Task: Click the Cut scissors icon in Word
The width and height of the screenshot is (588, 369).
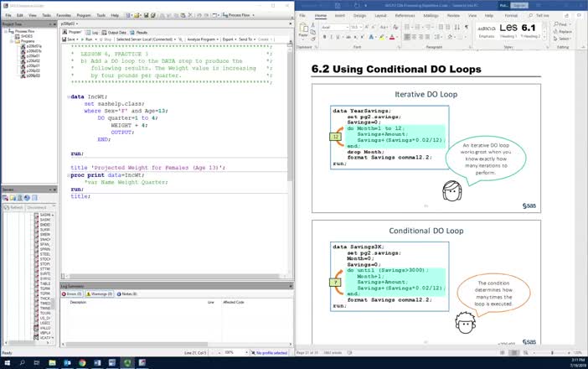Action: pyautogui.click(x=312, y=25)
